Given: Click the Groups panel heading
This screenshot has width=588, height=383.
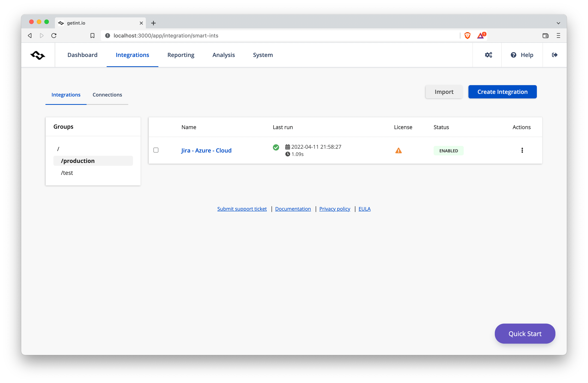Looking at the screenshot, I should pos(63,127).
